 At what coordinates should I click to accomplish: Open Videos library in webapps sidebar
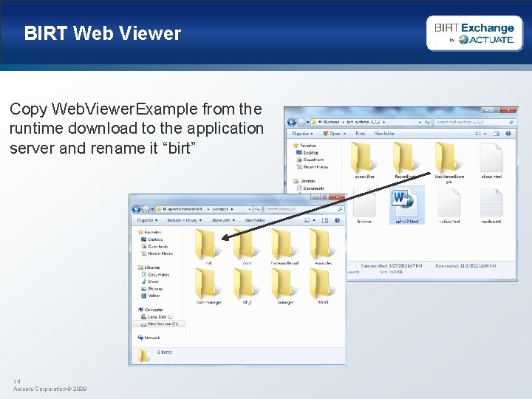click(x=150, y=296)
